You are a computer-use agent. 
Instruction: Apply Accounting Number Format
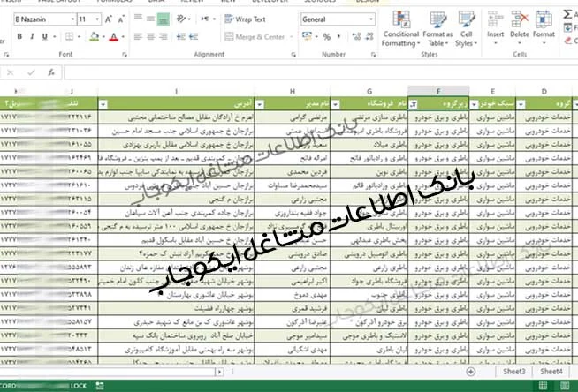[x=307, y=36]
